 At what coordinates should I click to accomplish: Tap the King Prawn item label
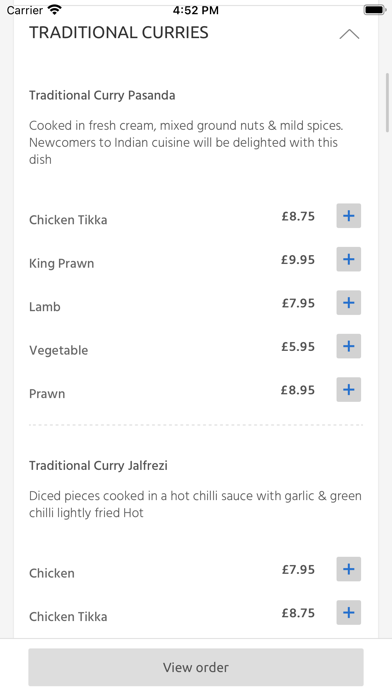point(62,263)
